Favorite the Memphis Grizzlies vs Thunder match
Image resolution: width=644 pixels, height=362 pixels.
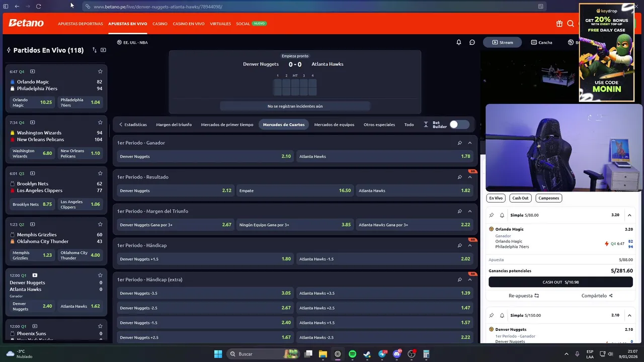pyautogui.click(x=100, y=224)
